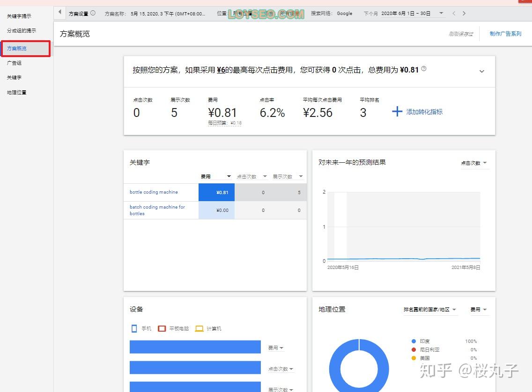Click the 方案设置 label
This screenshot has height=392, width=532.
[x=78, y=14]
